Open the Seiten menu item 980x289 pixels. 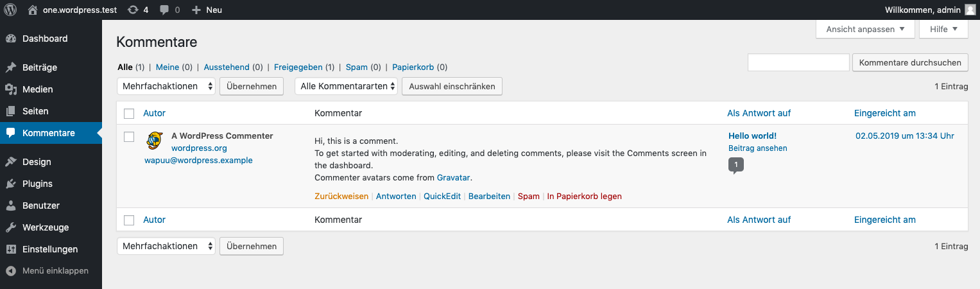tap(51, 111)
